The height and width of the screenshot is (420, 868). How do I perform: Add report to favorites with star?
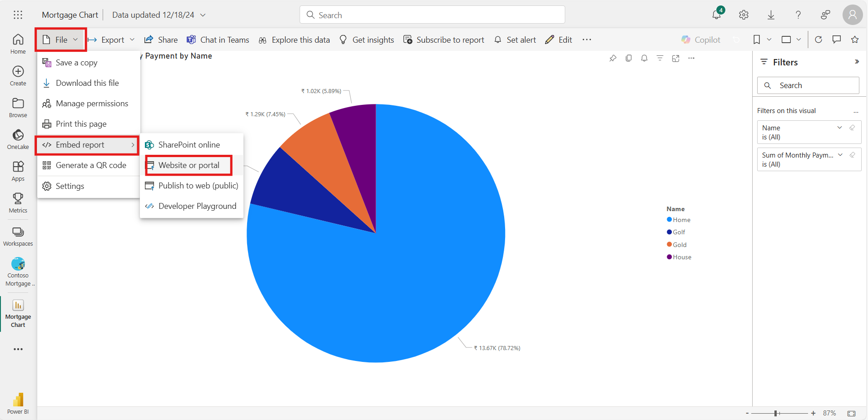point(854,40)
